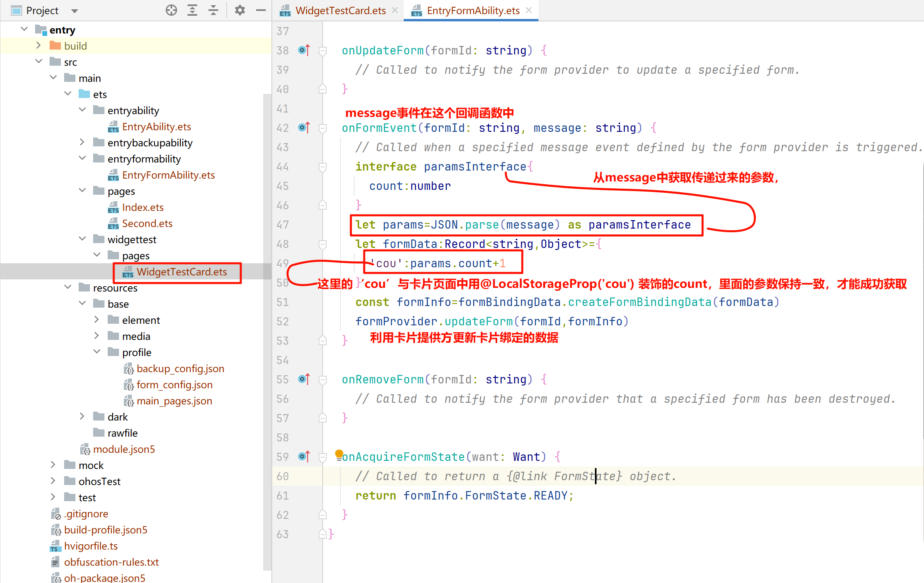Click the override gutter icon on line 38
Image resolution: width=924 pixels, height=583 pixels.
pyautogui.click(x=304, y=50)
